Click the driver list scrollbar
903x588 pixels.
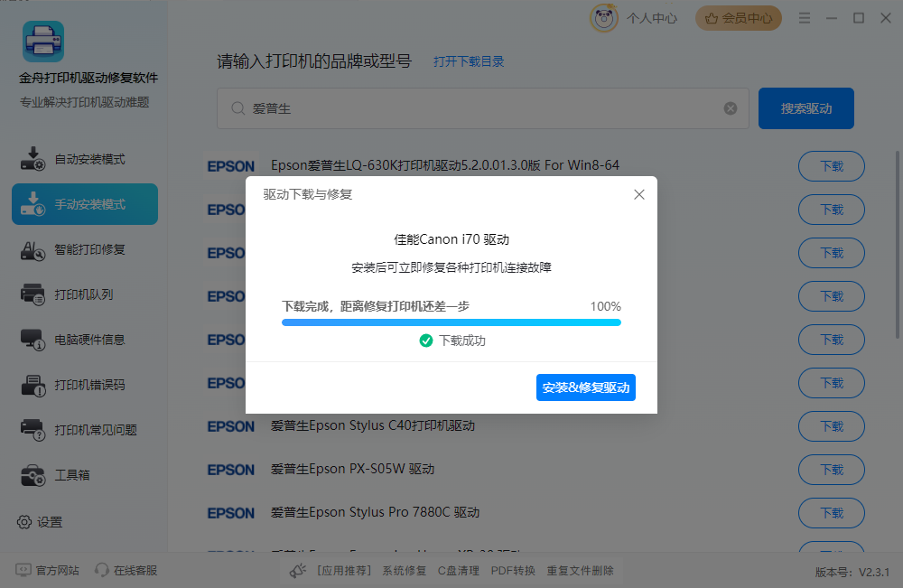[x=898, y=245]
